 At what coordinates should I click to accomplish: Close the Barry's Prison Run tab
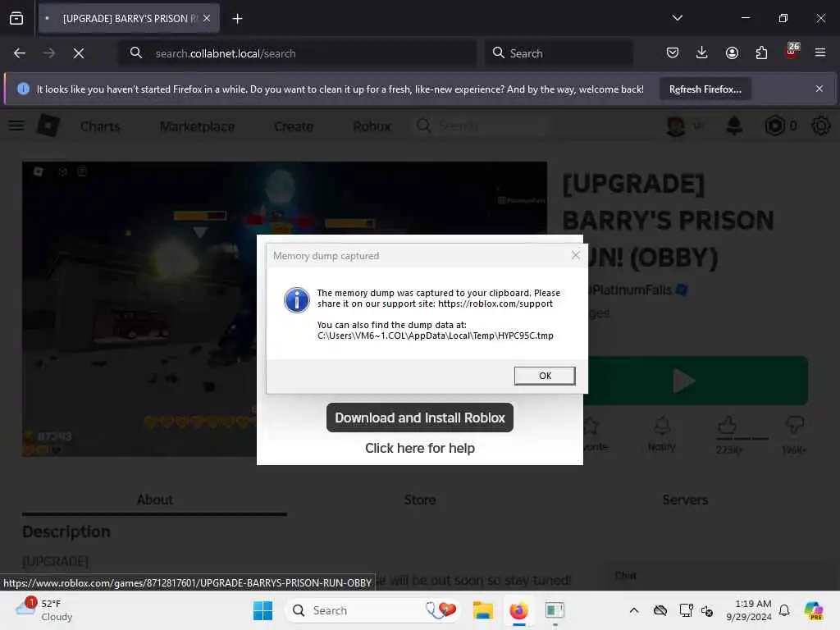pos(207,18)
